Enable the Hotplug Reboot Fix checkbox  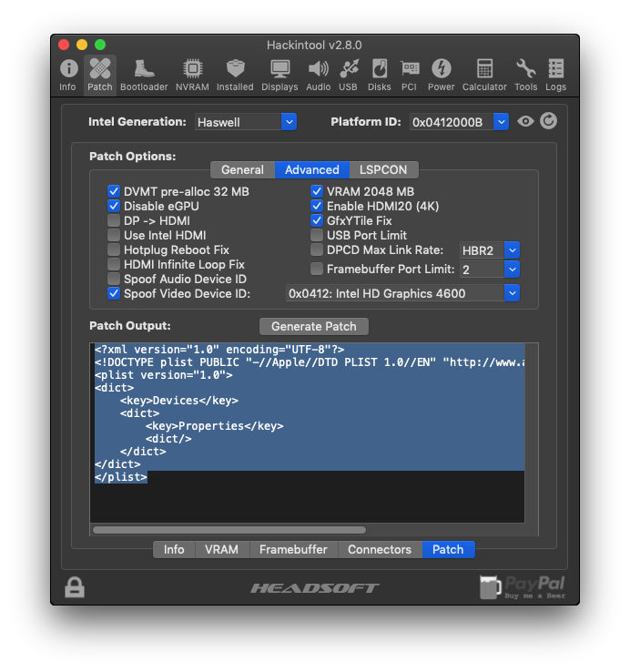(x=114, y=249)
